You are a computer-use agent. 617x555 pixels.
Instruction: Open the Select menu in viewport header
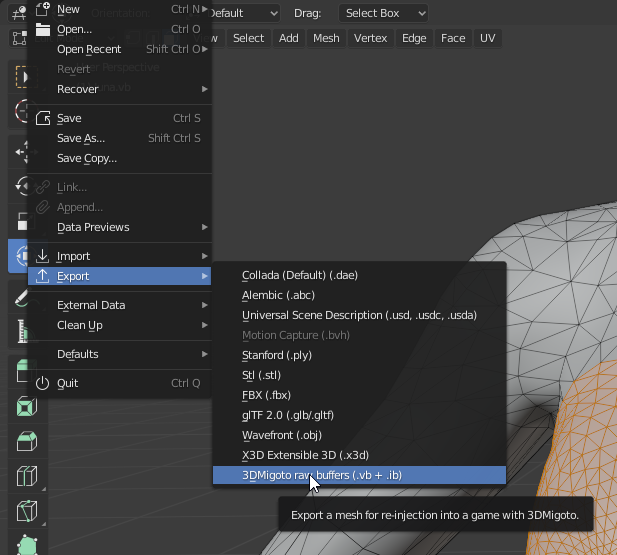pos(248,38)
